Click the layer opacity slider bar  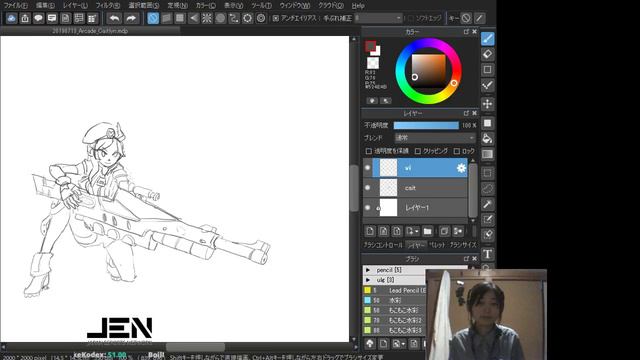pos(426,125)
